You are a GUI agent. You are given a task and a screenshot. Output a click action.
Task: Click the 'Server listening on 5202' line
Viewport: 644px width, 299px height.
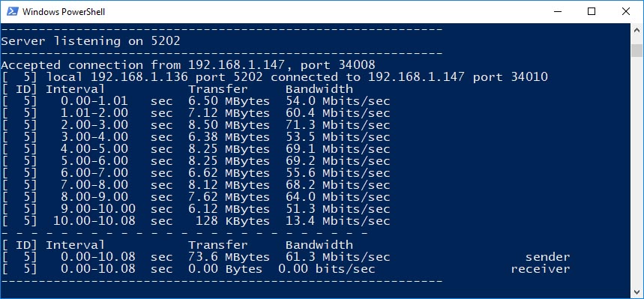point(91,41)
